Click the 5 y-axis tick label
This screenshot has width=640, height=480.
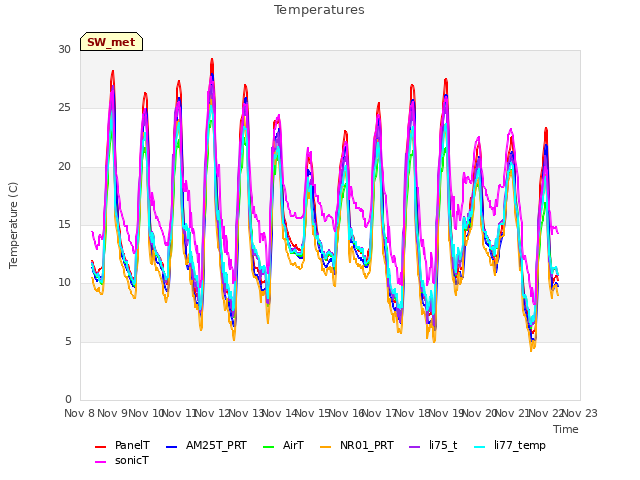coord(68,341)
